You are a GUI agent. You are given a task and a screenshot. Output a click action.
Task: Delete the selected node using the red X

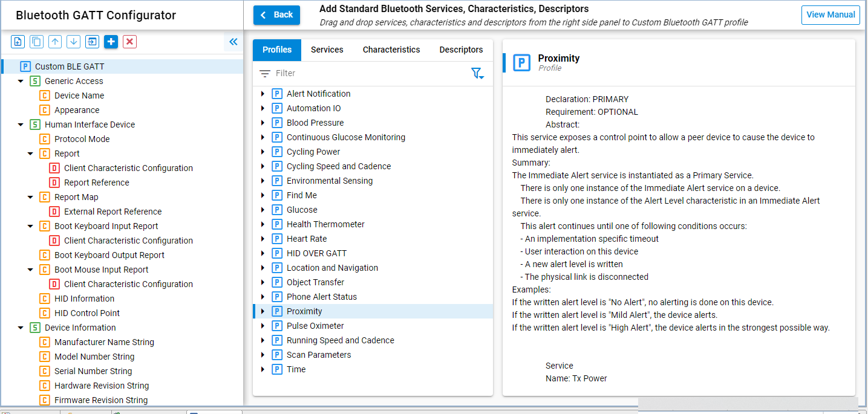128,41
